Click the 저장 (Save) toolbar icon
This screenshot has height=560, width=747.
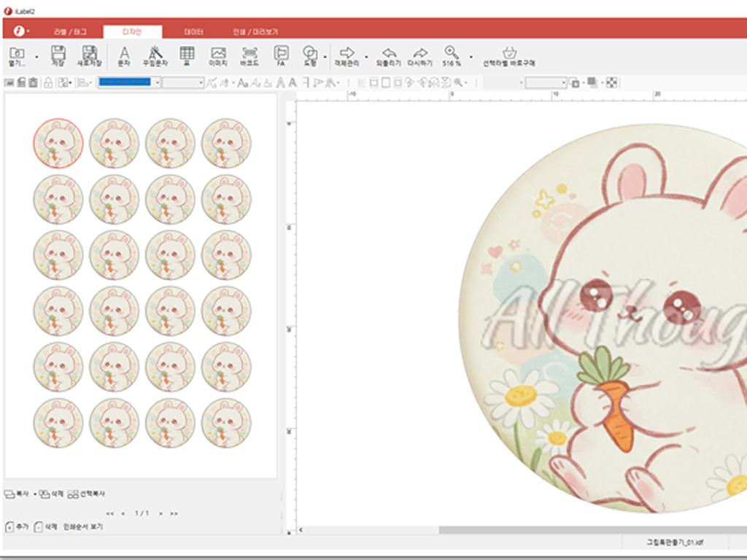pyautogui.click(x=58, y=55)
